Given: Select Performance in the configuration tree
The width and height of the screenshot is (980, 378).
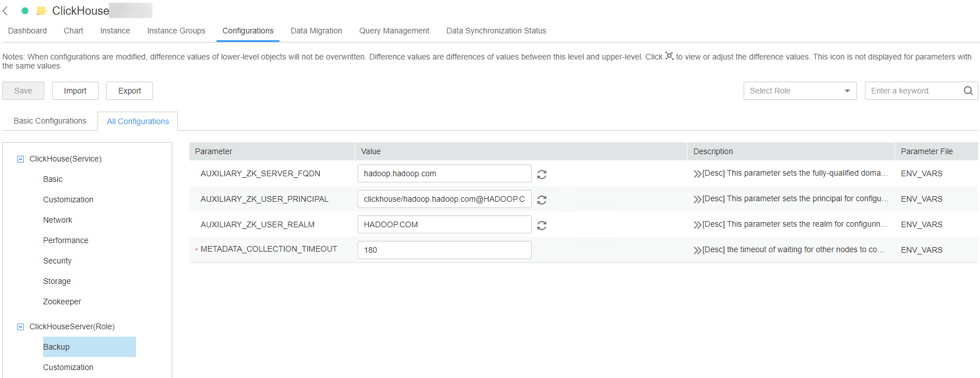Looking at the screenshot, I should tap(66, 240).
